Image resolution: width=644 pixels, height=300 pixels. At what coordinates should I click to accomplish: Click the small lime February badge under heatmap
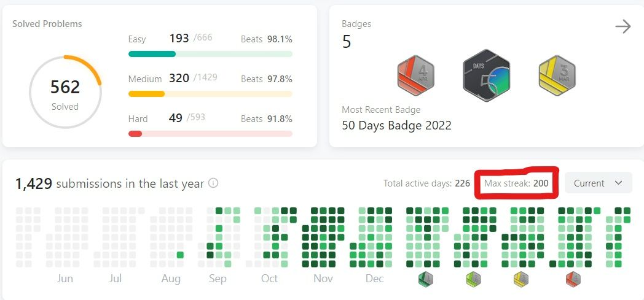(473, 280)
